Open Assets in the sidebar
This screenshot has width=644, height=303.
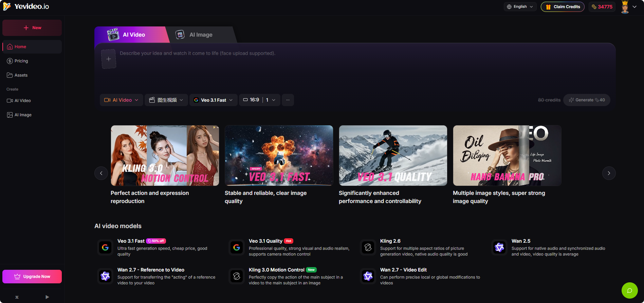[32, 75]
